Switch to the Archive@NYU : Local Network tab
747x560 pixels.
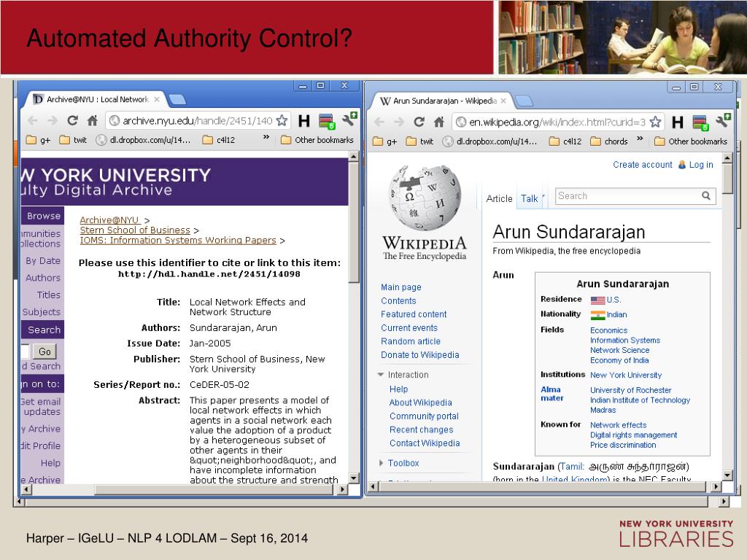pos(97,99)
